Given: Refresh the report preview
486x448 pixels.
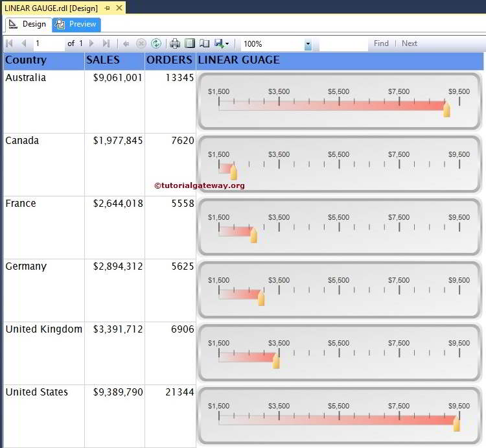Looking at the screenshot, I should (156, 43).
